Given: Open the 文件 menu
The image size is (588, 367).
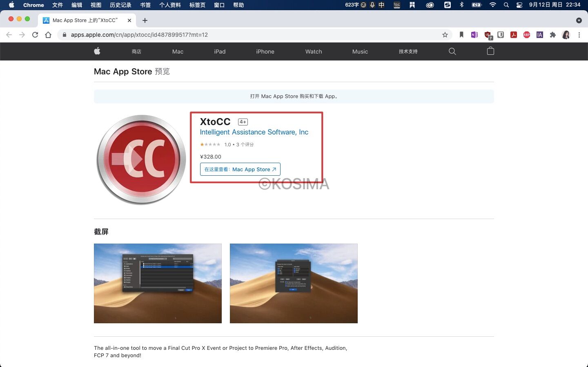Looking at the screenshot, I should 58,5.
